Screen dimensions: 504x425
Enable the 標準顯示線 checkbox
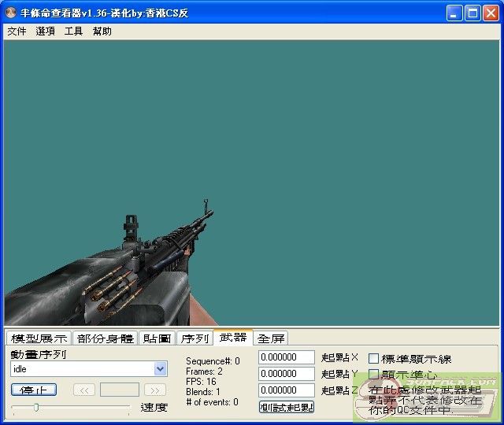click(373, 358)
